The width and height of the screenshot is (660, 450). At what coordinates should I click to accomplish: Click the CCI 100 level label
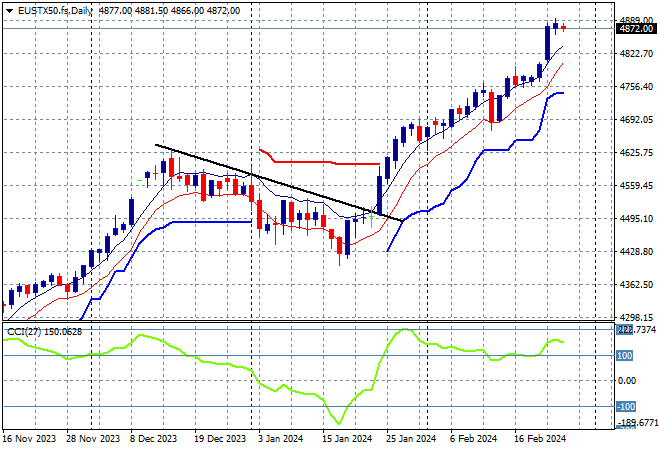(x=625, y=356)
